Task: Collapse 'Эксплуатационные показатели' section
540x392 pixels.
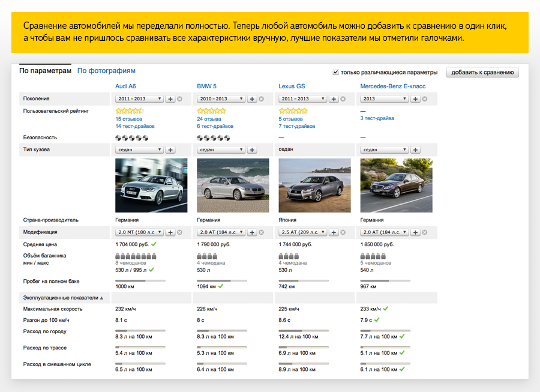Action: tap(63, 298)
